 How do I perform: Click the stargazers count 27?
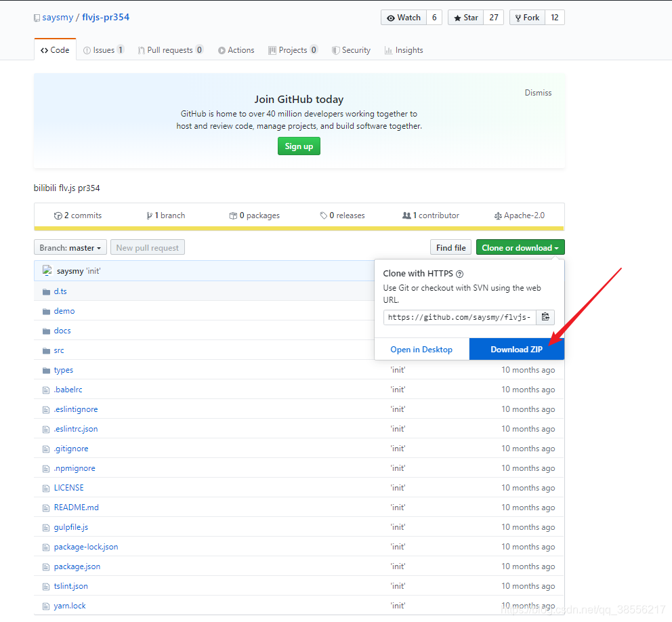(x=494, y=18)
